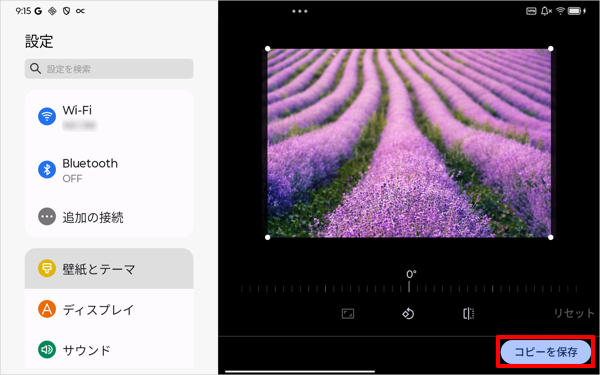
Task: Tap the search magnifier icon
Action: (35, 69)
